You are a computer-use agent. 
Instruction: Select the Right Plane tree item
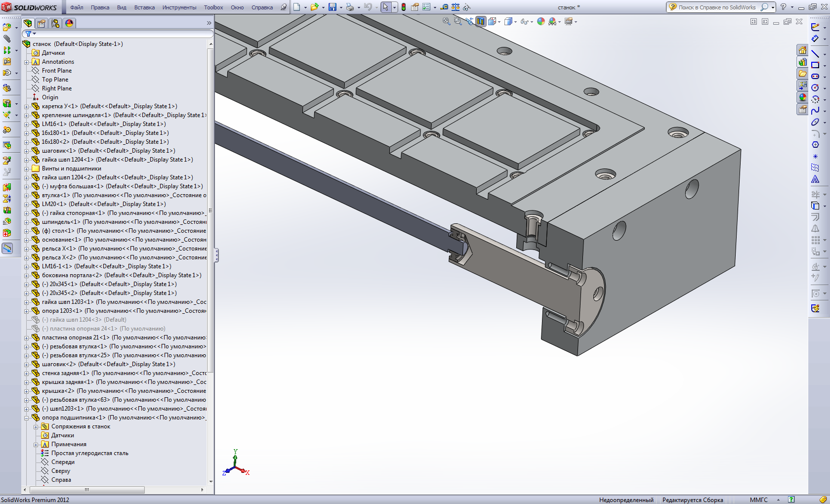point(56,88)
